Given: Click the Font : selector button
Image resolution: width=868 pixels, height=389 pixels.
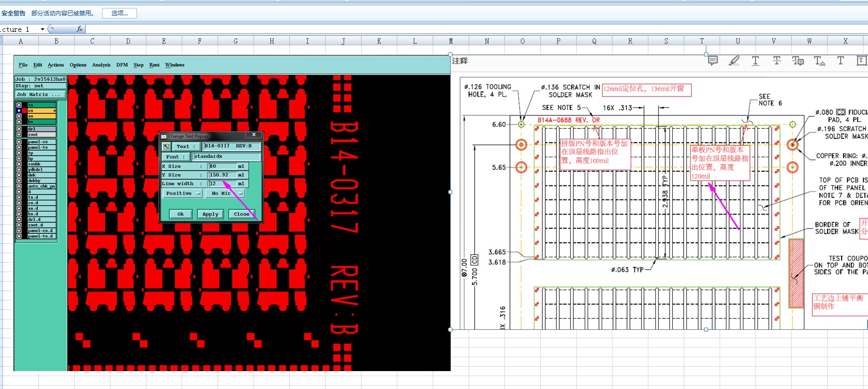Looking at the screenshot, I should (175, 157).
